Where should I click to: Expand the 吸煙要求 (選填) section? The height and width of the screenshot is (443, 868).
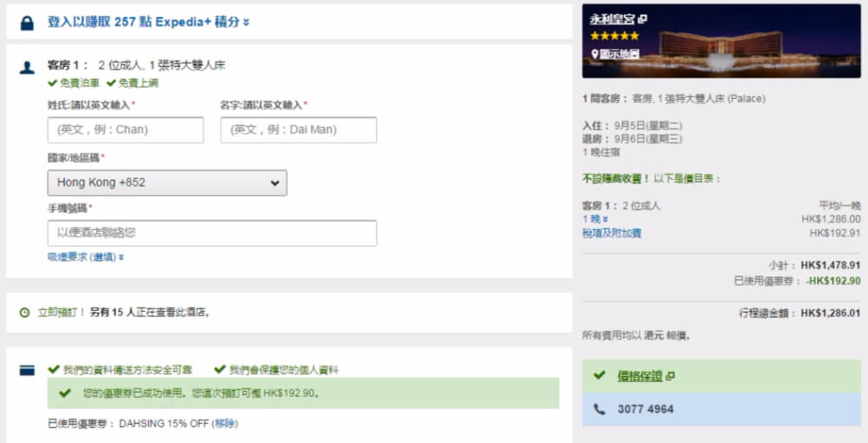tap(85, 257)
